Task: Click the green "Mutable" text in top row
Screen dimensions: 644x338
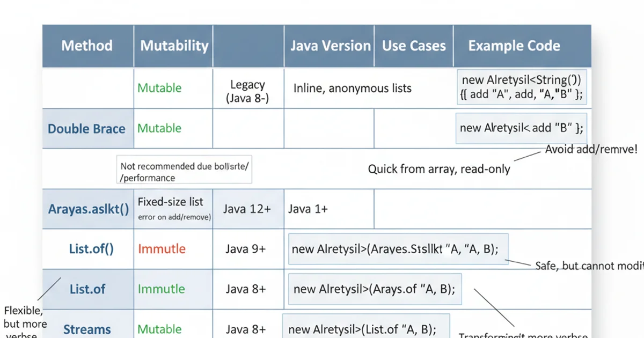Action: (x=159, y=88)
